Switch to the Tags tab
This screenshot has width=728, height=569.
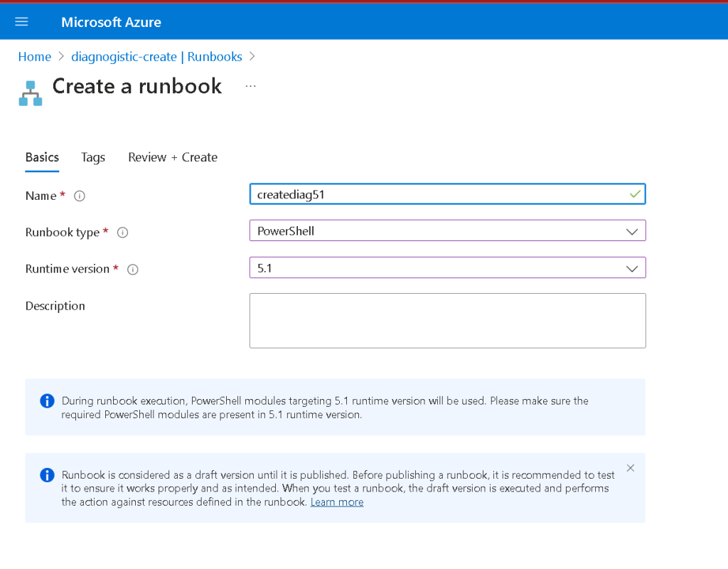tap(93, 157)
